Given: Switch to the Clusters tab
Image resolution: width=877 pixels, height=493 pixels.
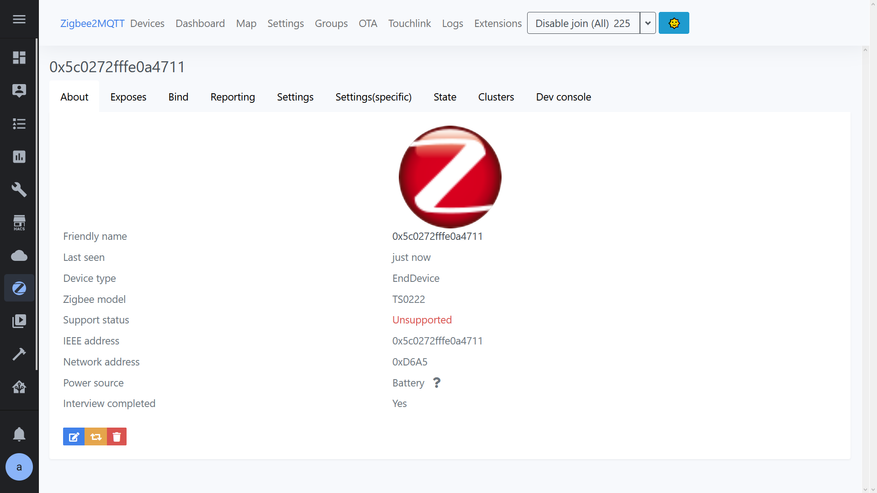Looking at the screenshot, I should [496, 97].
